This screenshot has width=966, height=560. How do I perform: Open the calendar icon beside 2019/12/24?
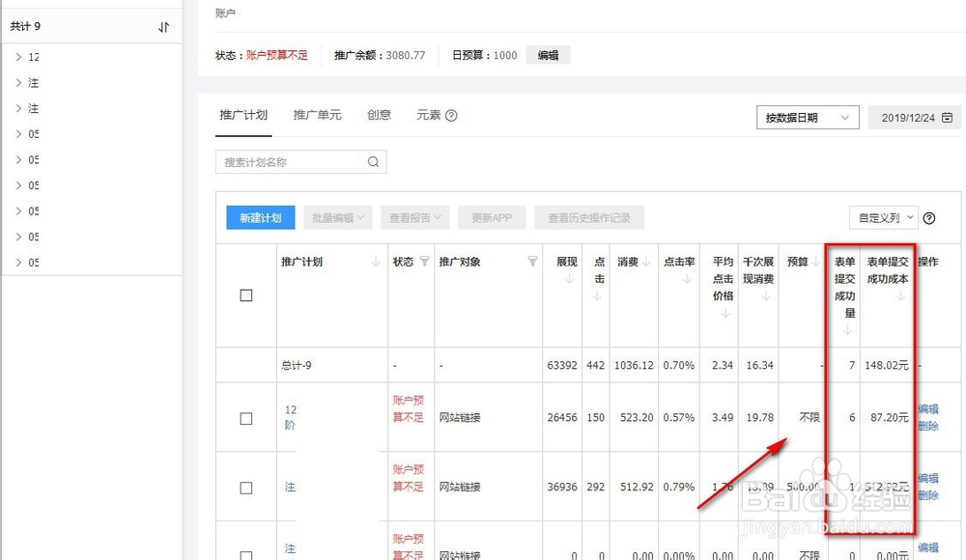pos(948,117)
